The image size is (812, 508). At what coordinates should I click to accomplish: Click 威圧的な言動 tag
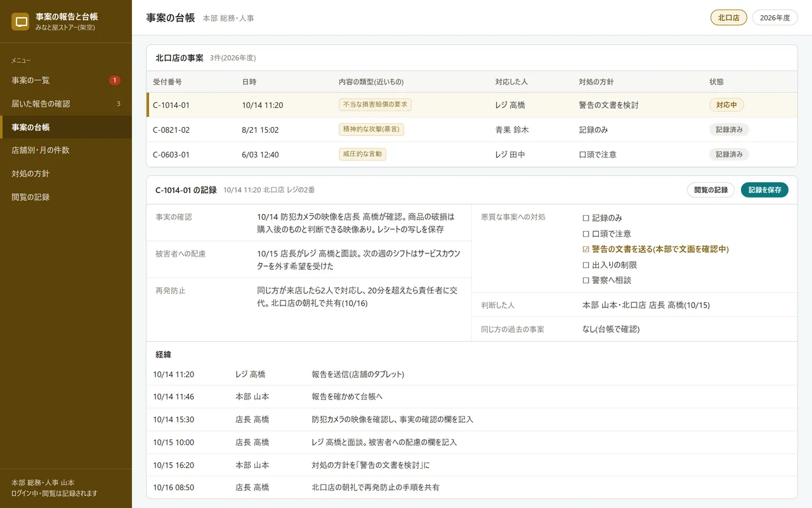[362, 154]
